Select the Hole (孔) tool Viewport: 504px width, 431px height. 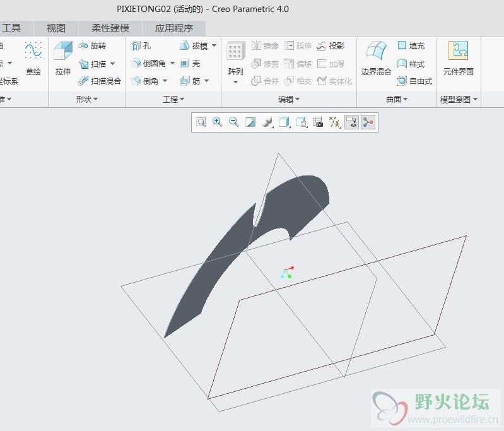[x=141, y=46]
